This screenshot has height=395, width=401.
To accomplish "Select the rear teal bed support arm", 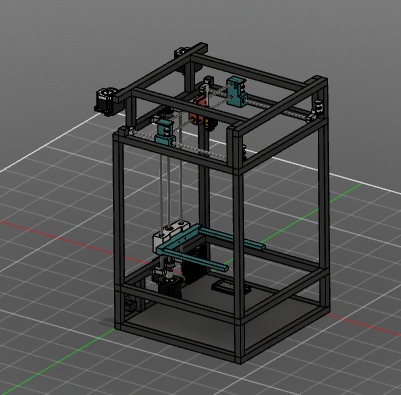I will tap(232, 239).
